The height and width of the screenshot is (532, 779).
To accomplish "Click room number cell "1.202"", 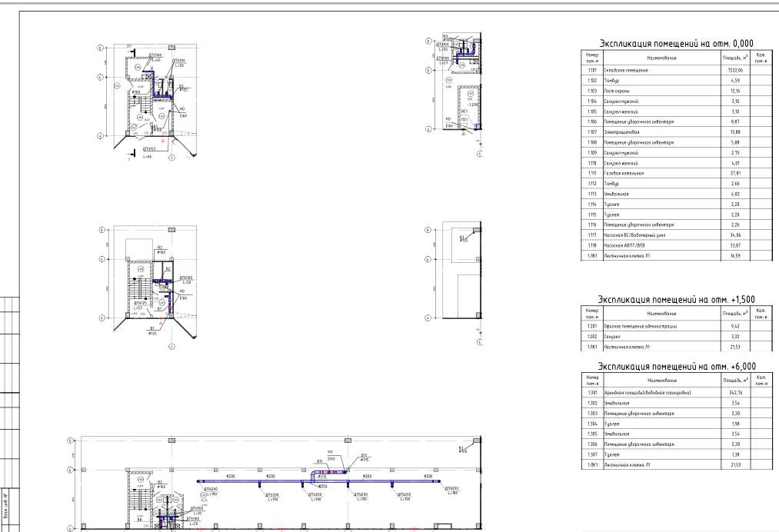I will point(592,337).
